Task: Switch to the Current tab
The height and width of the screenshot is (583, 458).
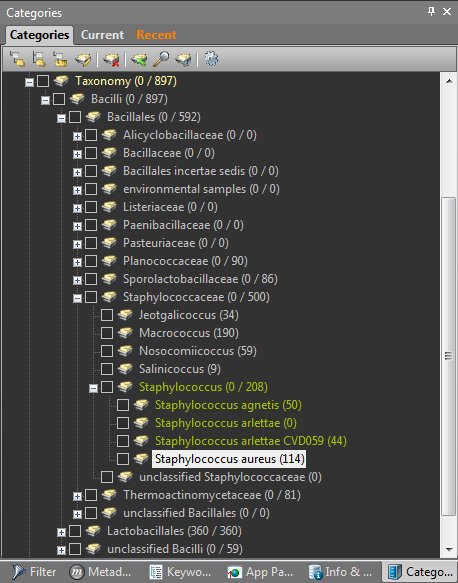Action: pyautogui.click(x=102, y=35)
